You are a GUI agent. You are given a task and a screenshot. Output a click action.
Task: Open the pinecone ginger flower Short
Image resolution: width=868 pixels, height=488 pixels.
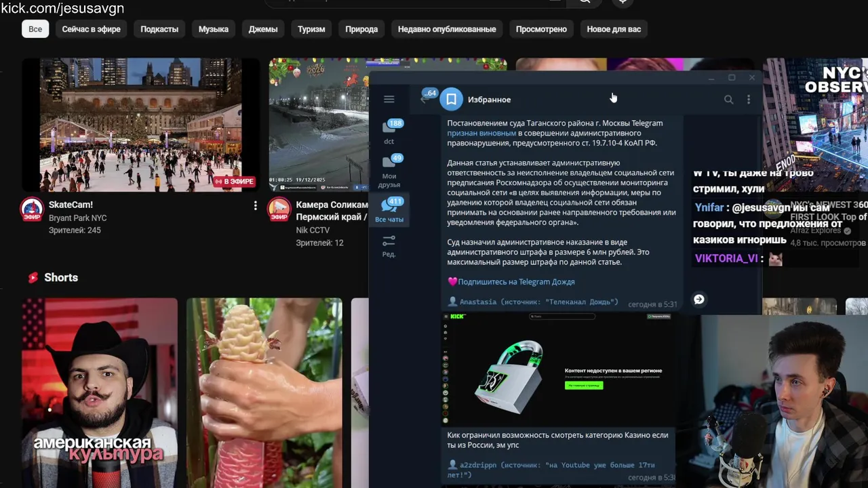264,393
